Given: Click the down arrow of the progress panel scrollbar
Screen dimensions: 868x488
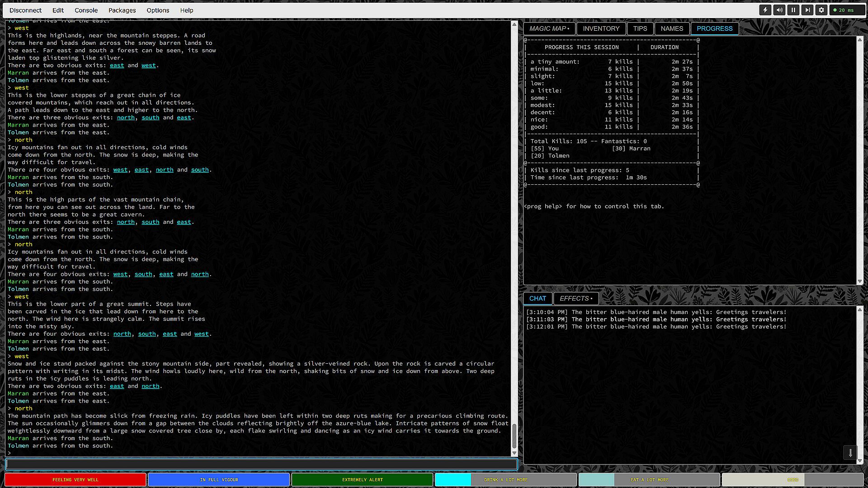Looking at the screenshot, I should tap(860, 281).
